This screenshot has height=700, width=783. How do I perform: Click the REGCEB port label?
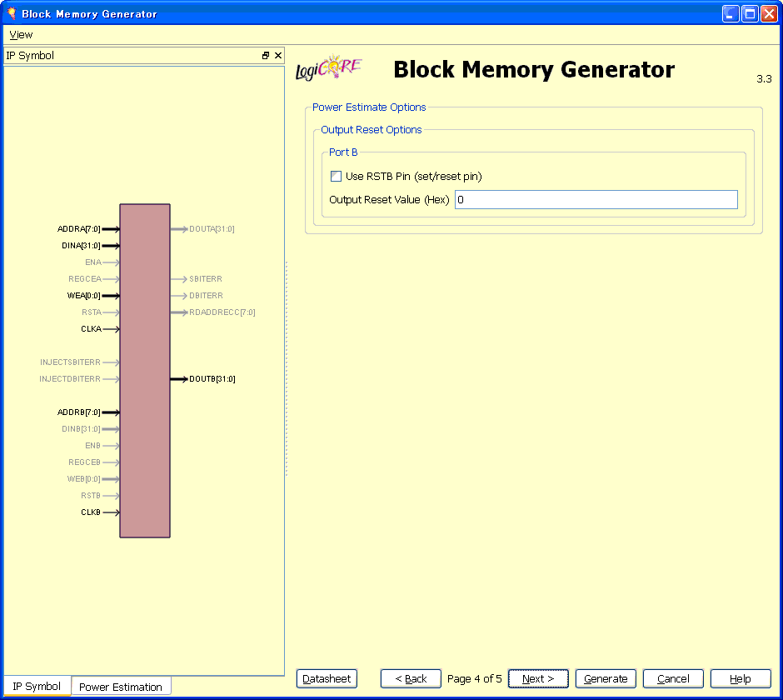(x=84, y=462)
